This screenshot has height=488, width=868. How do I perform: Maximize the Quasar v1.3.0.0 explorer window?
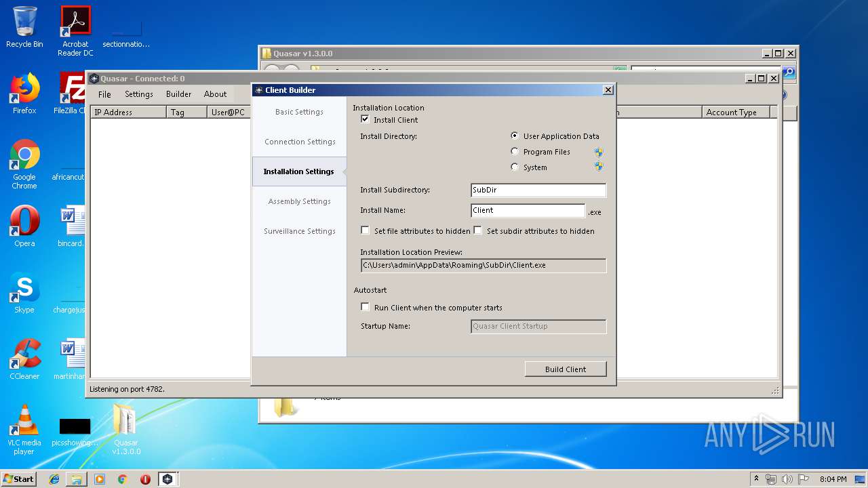point(778,54)
